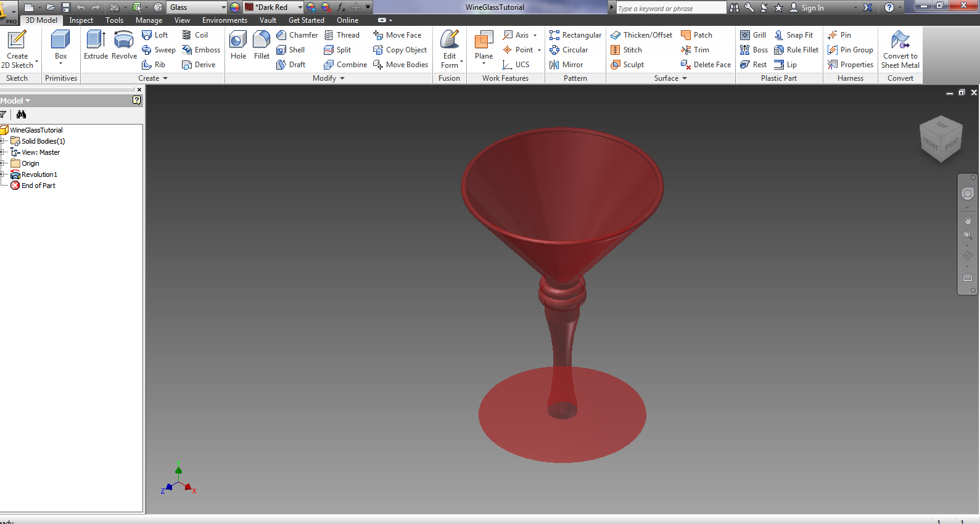Viewport: 980px width, 524px height.
Task: Open the Vault tab
Action: 268,20
